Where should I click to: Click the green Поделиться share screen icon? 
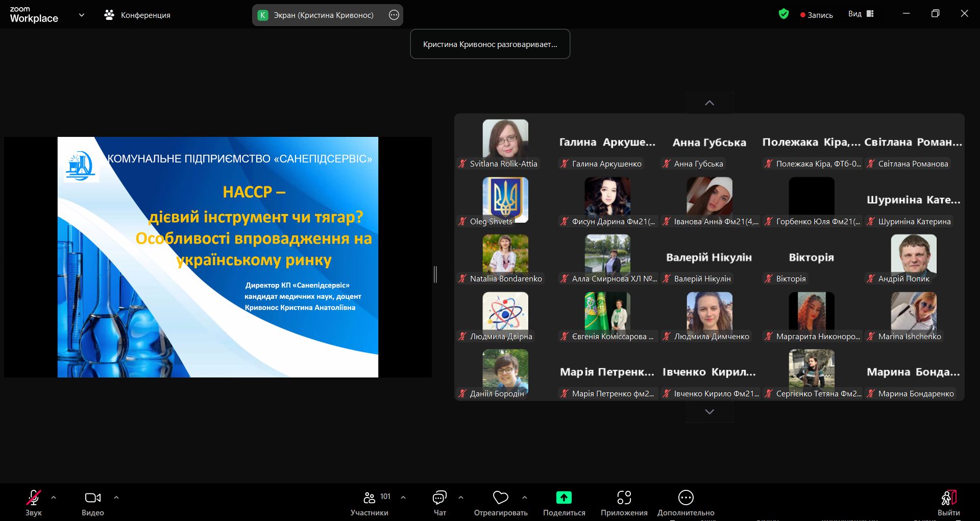564,497
